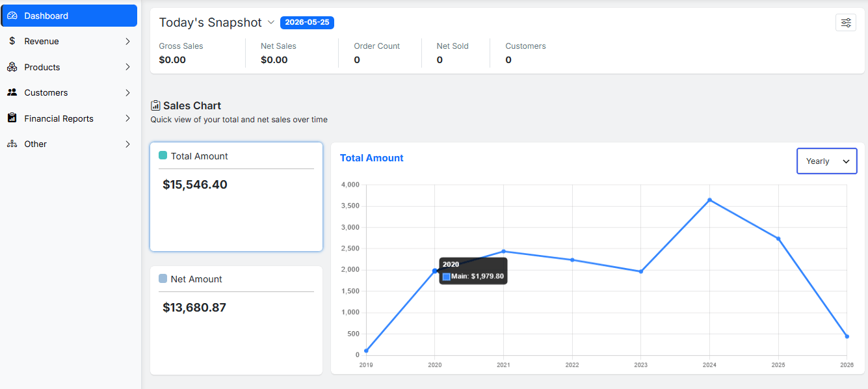Click the Dashboard gauge icon
Viewport: 868px width, 389px height.
tap(12, 16)
